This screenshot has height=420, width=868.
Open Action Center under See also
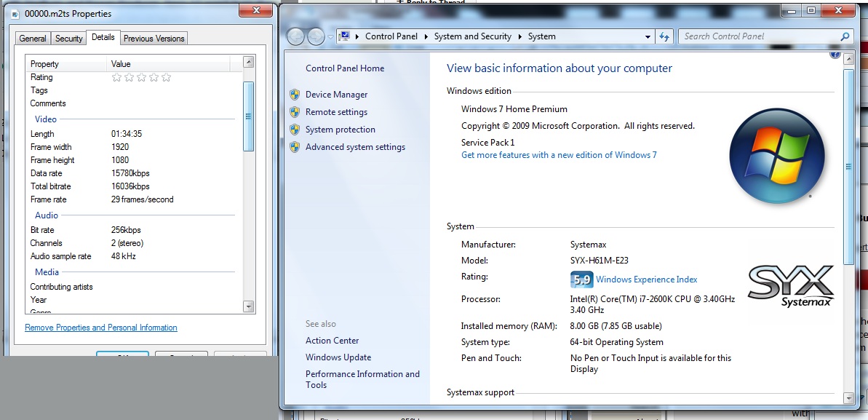tap(333, 340)
